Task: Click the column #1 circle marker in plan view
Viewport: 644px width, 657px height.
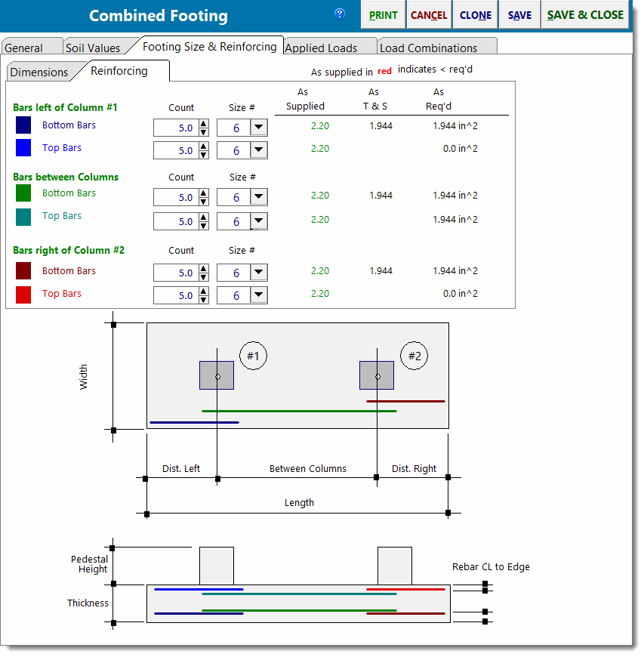Action: click(253, 356)
